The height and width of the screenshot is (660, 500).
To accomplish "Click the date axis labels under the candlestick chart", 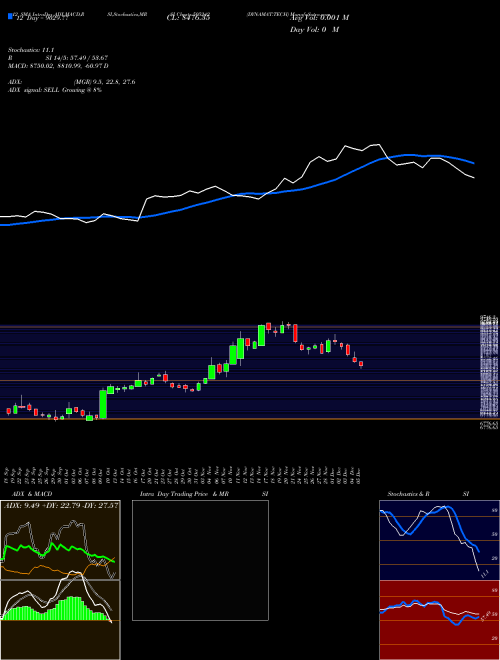I will (x=184, y=475).
